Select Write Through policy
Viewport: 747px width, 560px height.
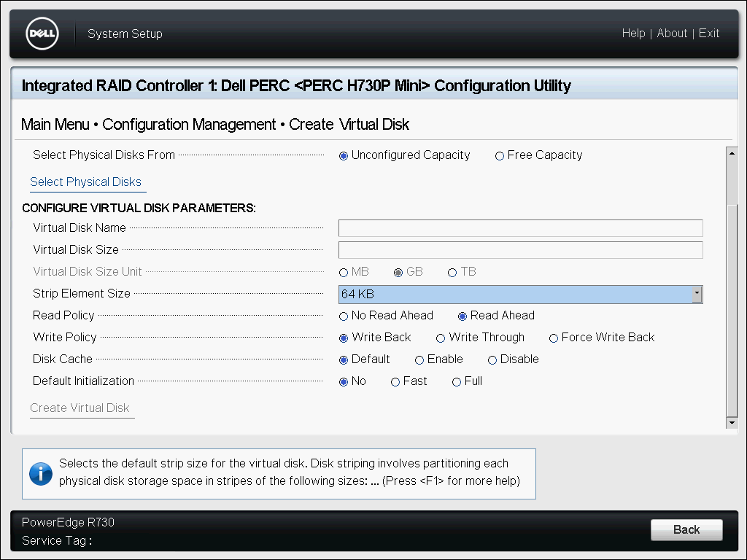coord(441,338)
